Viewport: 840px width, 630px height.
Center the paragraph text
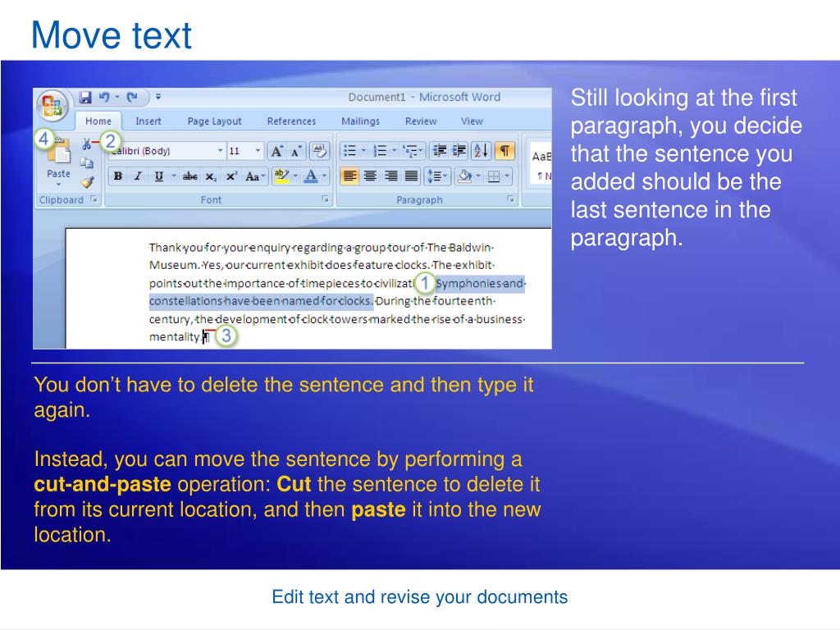click(370, 176)
